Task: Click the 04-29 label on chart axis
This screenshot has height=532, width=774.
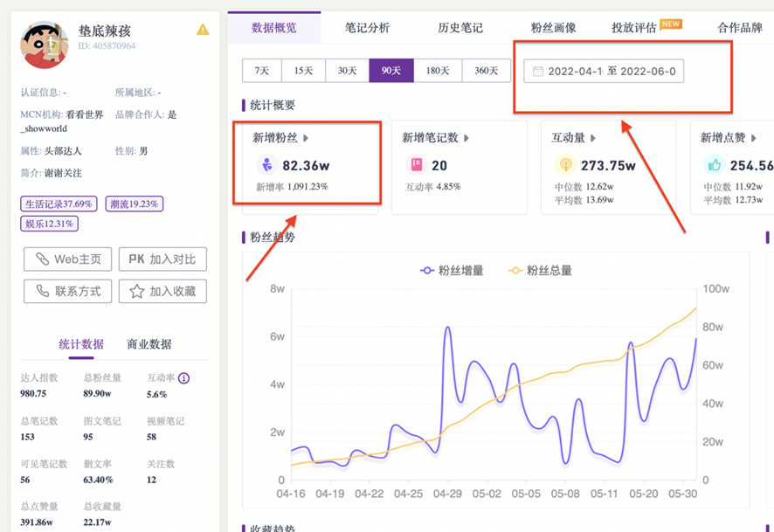Action: [448, 494]
